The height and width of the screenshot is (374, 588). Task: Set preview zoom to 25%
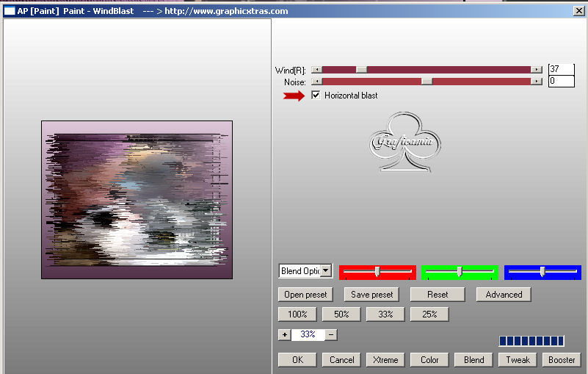(x=429, y=314)
